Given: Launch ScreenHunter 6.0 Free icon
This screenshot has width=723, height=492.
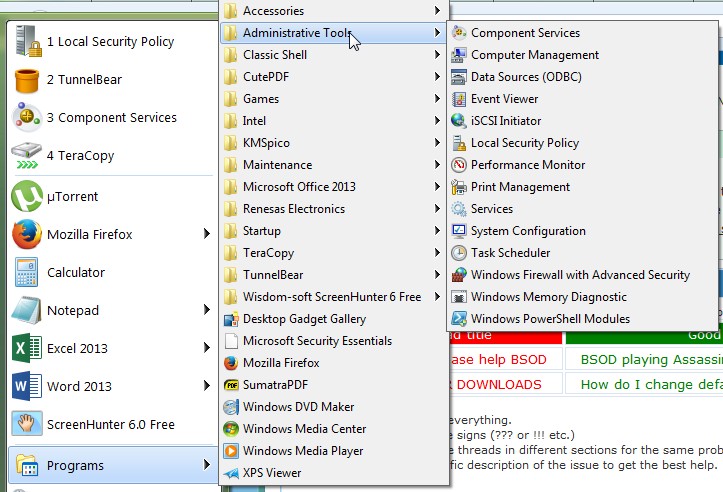Looking at the screenshot, I should pos(27,424).
